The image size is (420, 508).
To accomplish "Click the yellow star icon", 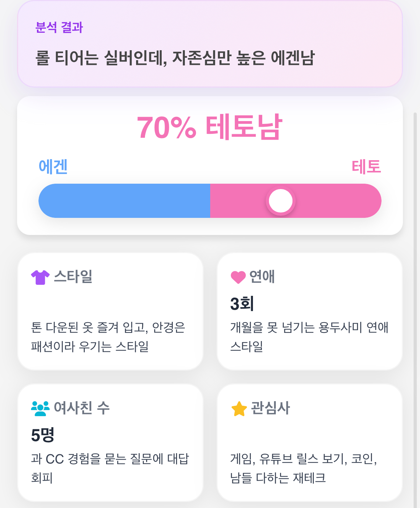I will click(239, 409).
